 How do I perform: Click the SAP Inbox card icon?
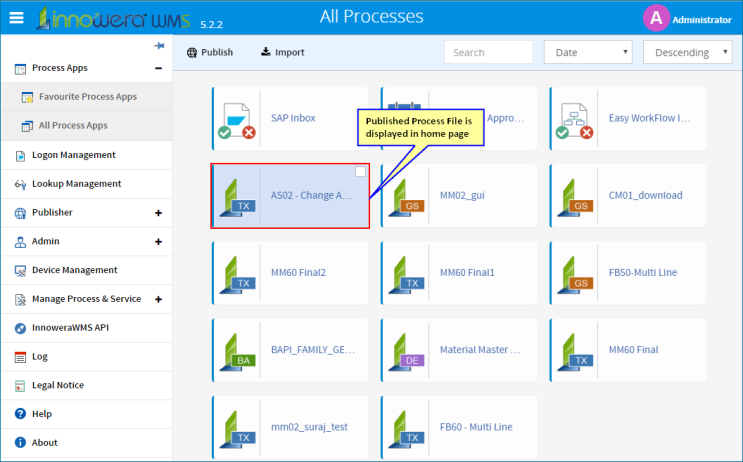click(x=237, y=120)
